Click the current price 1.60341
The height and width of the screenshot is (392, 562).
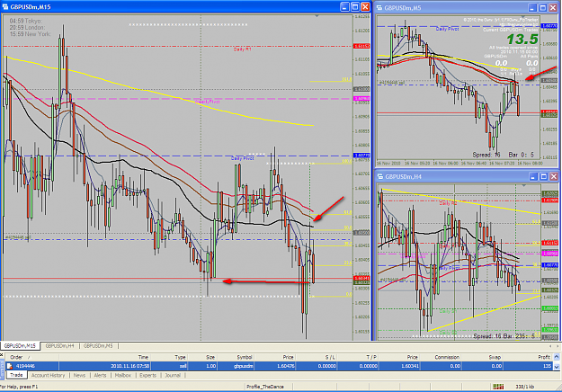[x=410, y=366]
